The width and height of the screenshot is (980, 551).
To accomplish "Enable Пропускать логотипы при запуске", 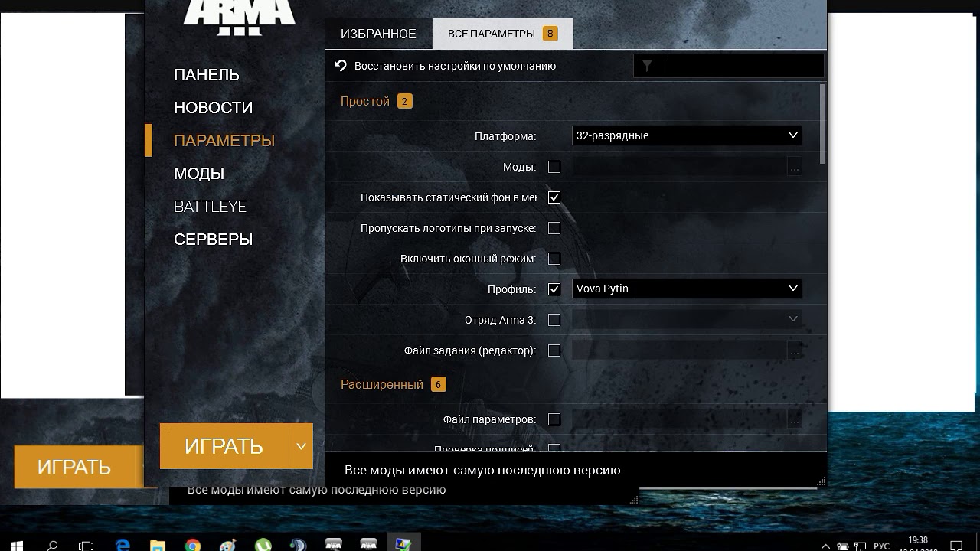I will (x=554, y=228).
